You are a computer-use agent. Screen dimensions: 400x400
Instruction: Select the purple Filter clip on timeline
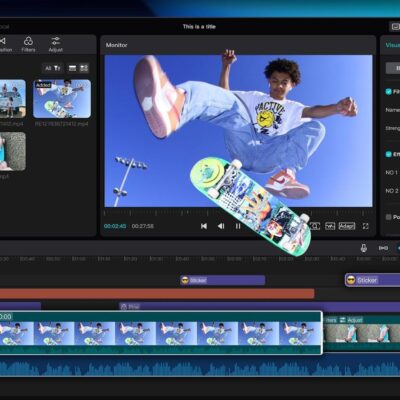[259, 307]
